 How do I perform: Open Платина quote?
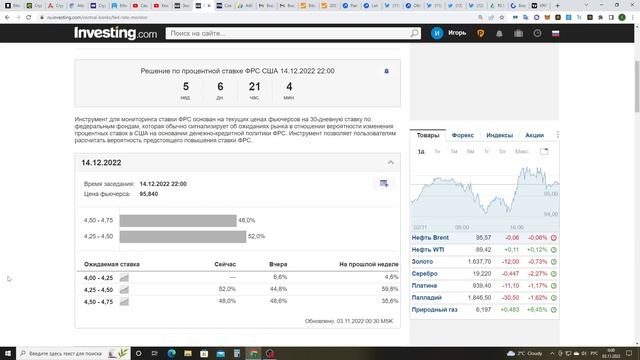pos(424,286)
